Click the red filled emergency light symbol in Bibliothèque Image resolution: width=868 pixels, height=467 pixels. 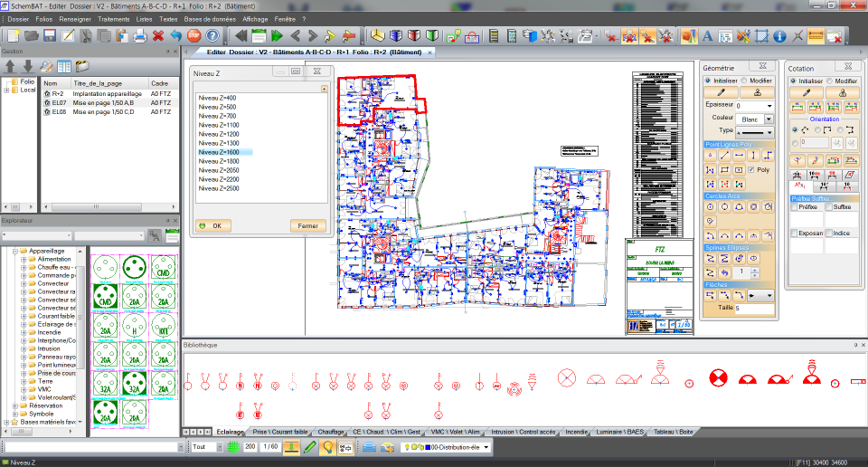tap(718, 378)
